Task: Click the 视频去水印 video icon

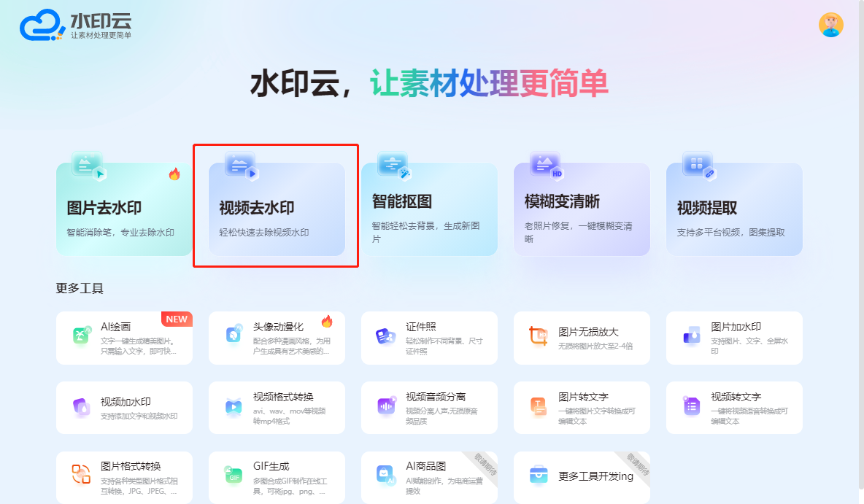Action: [x=241, y=166]
